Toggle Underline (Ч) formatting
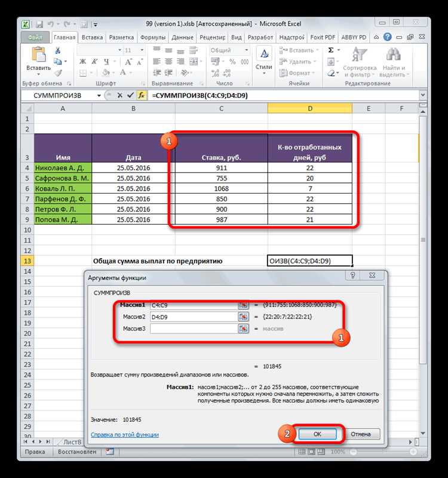 [106, 62]
